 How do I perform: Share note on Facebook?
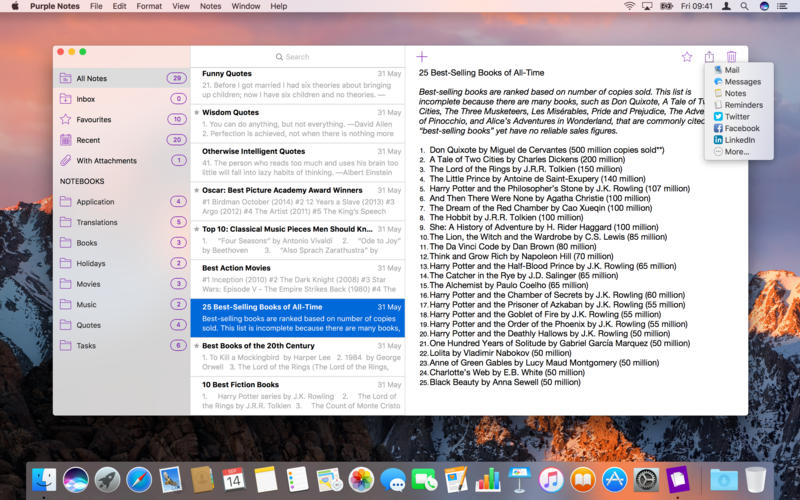pyautogui.click(x=739, y=128)
